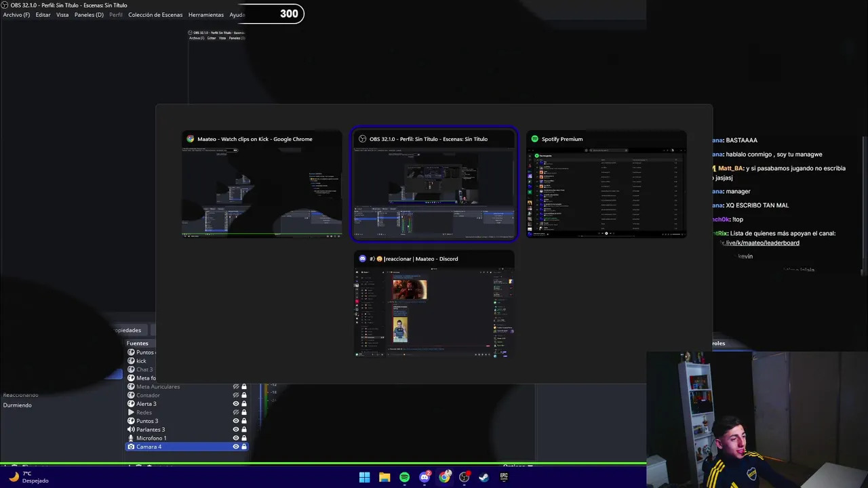Click the globe icon of Chat 3 source

(x=131, y=369)
